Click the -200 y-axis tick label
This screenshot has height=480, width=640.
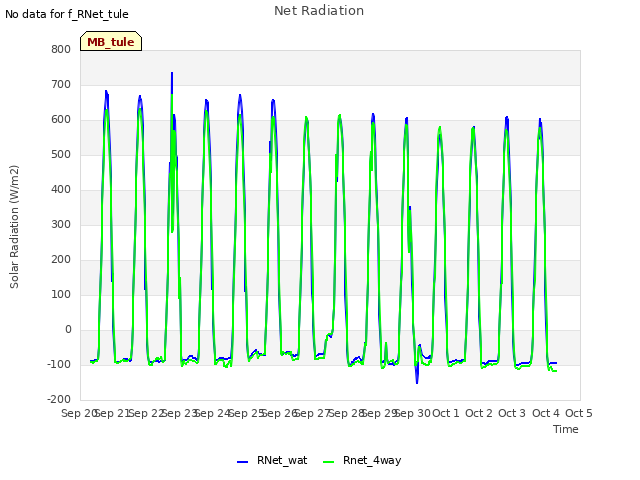click(59, 399)
